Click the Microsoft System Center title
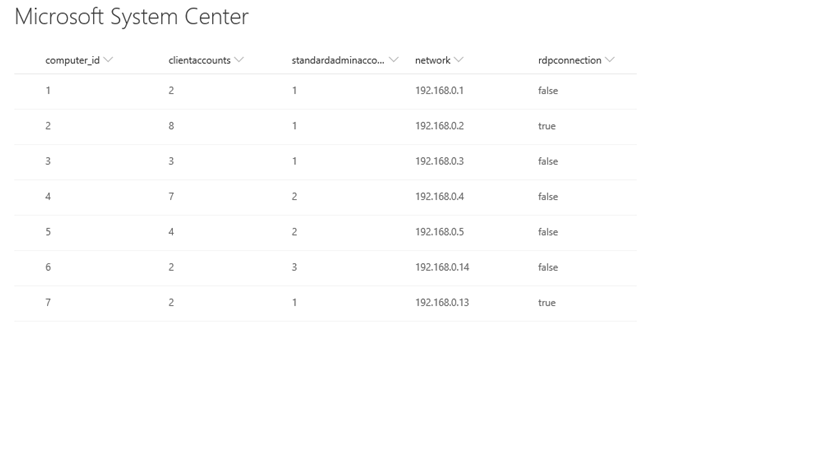The image size is (840, 460). [x=131, y=17]
